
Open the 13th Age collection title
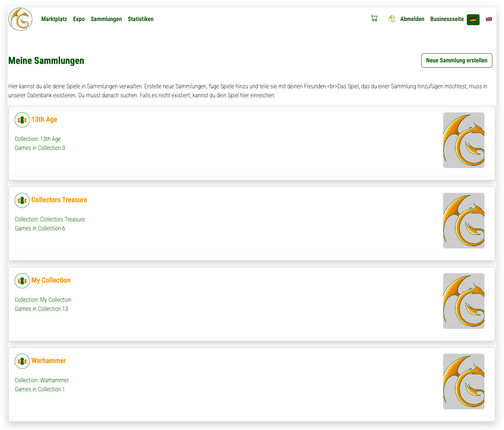44,120
